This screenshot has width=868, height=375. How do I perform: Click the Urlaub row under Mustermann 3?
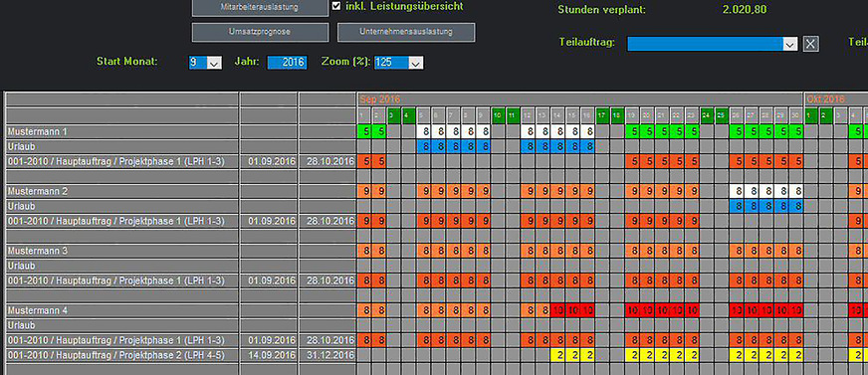coord(121,266)
